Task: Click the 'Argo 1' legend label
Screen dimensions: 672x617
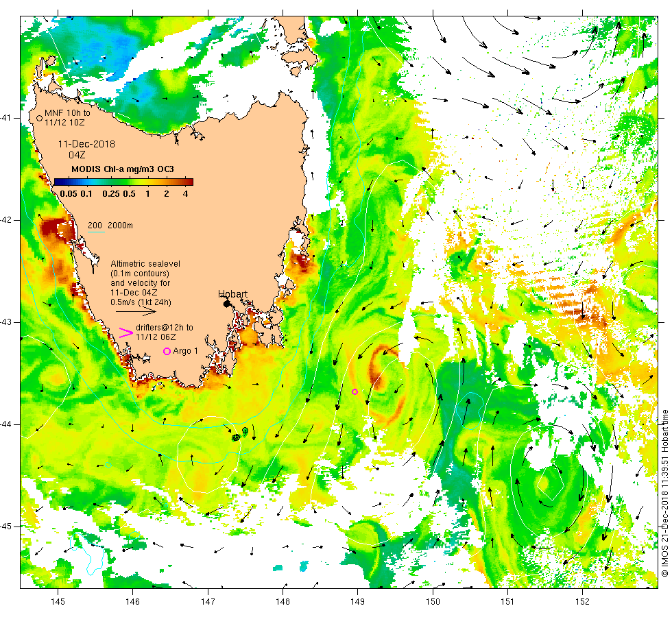Action: click(186, 351)
